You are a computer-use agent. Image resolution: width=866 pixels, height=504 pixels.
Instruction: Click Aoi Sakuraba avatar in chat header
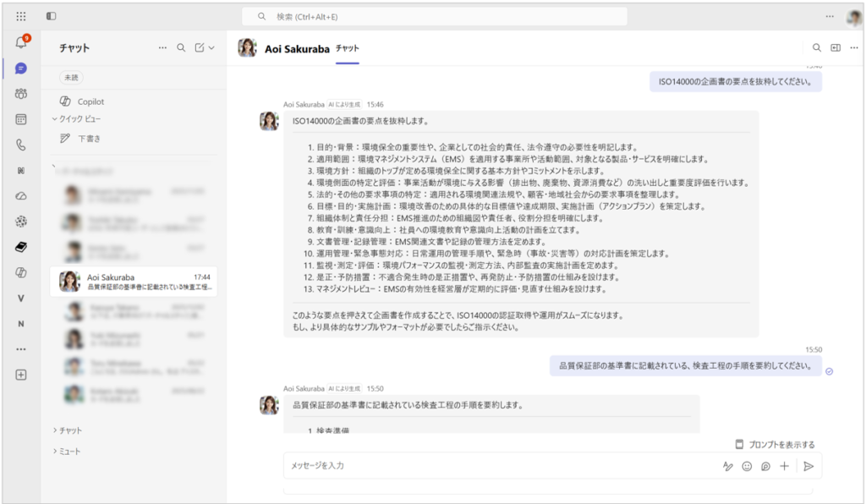(x=248, y=48)
